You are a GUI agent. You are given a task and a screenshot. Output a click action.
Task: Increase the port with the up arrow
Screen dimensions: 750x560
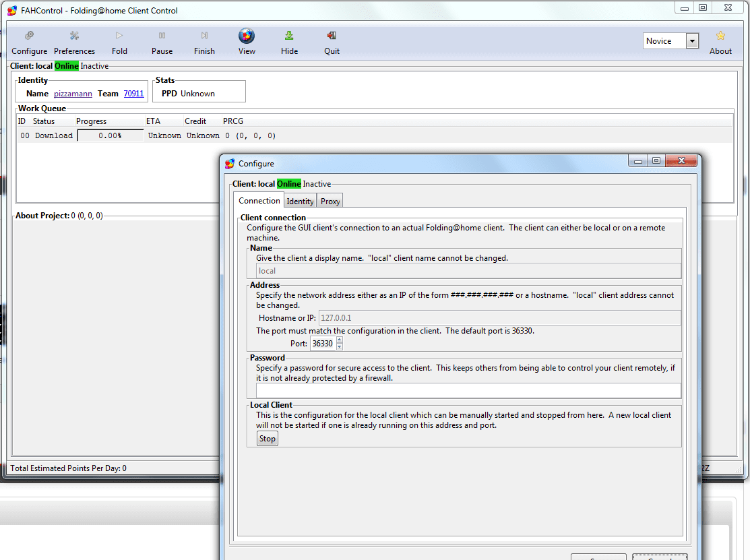click(x=340, y=340)
